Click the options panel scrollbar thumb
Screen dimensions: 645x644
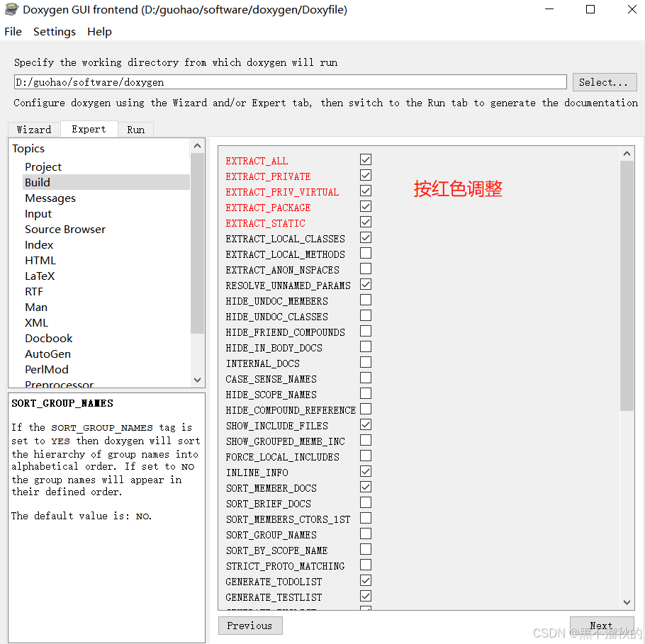pyautogui.click(x=627, y=286)
